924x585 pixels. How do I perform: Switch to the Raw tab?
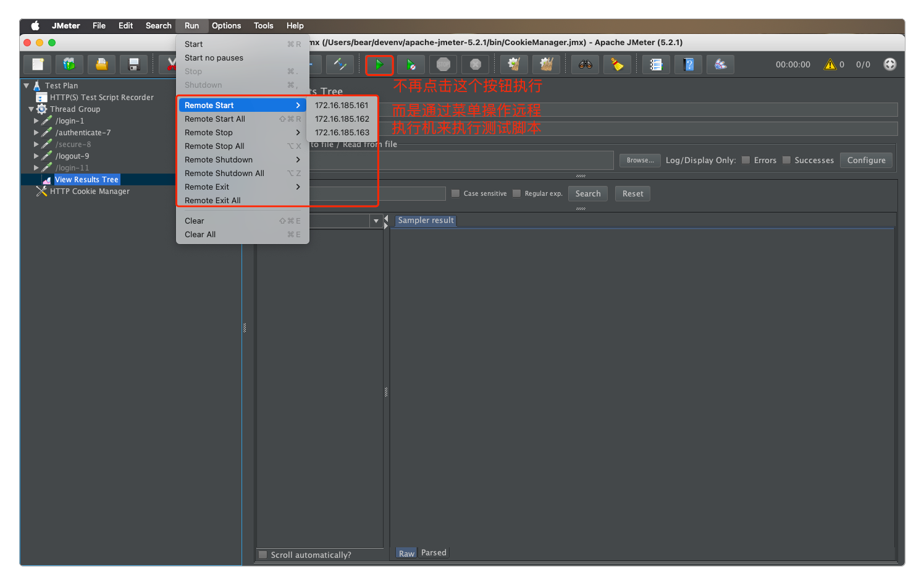click(406, 553)
